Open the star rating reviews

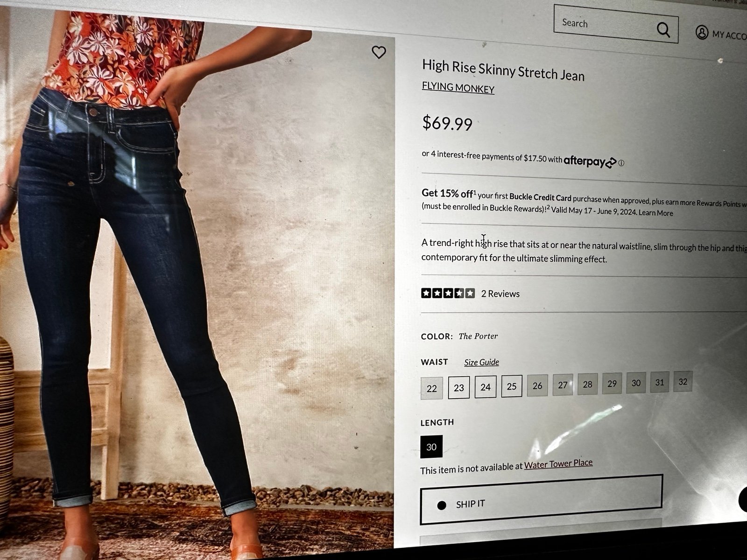[x=448, y=293]
